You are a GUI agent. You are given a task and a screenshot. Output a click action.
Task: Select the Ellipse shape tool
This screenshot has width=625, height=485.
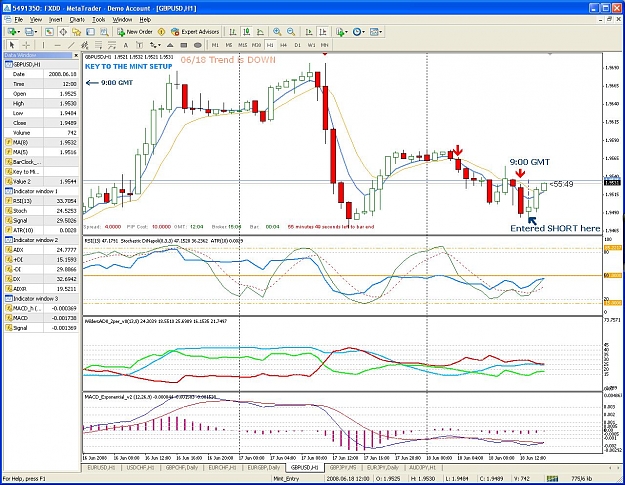pos(198,45)
